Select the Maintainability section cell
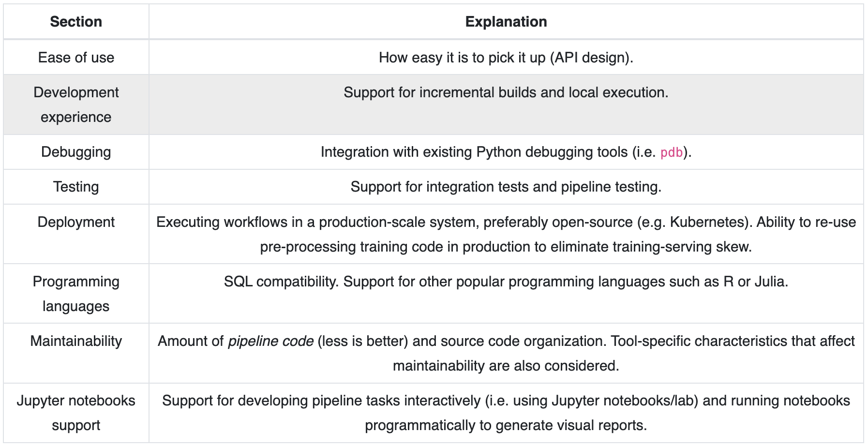Viewport: 868px width, 447px height. click(x=76, y=341)
